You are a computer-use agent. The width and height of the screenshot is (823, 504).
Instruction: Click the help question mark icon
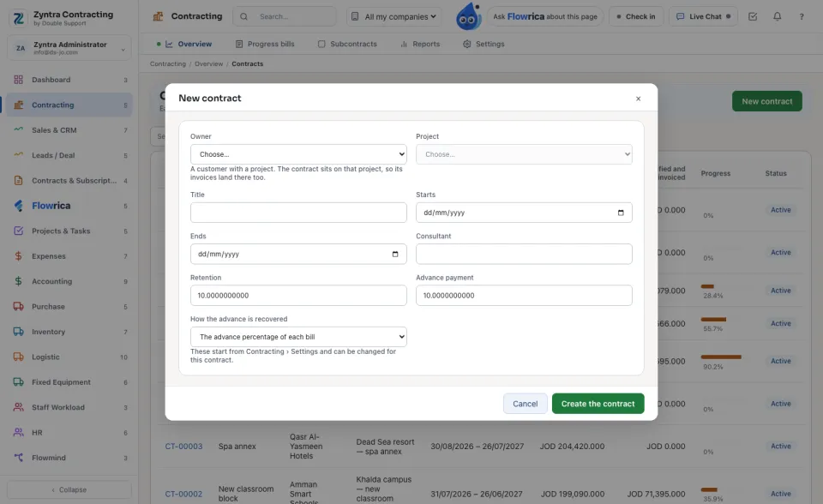(802, 16)
